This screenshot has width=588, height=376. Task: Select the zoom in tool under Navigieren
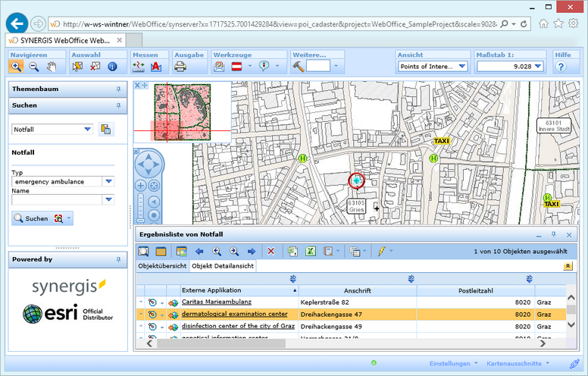click(16, 67)
